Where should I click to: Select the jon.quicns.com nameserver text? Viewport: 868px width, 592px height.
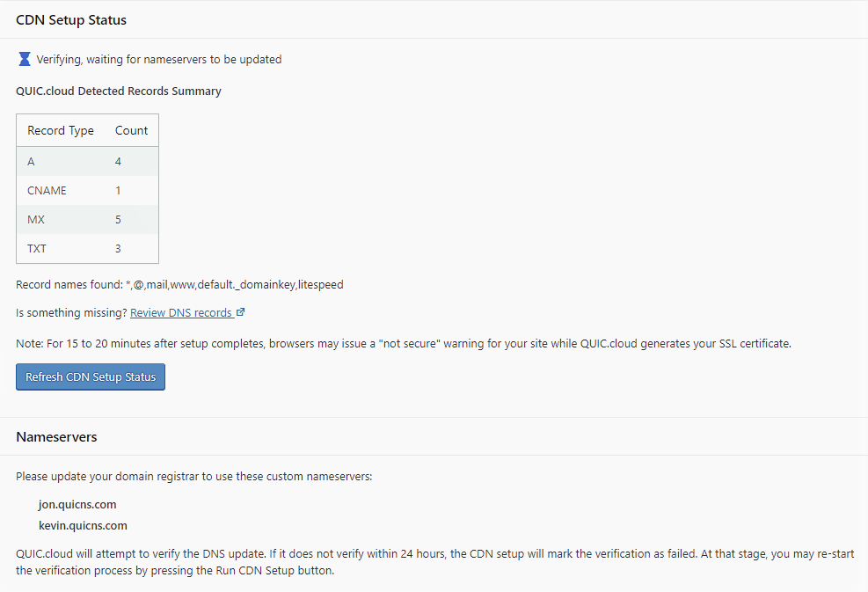coord(77,505)
